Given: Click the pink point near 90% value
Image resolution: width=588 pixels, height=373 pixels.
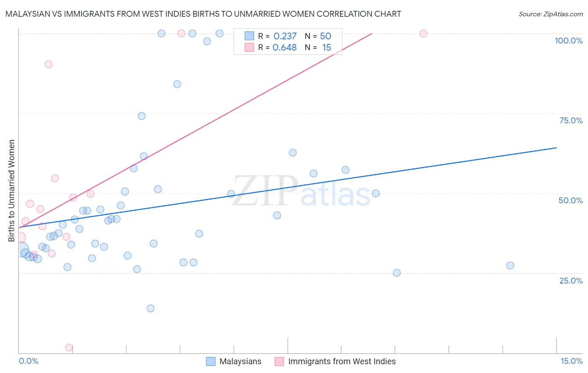Looking at the screenshot, I should pos(49,64).
